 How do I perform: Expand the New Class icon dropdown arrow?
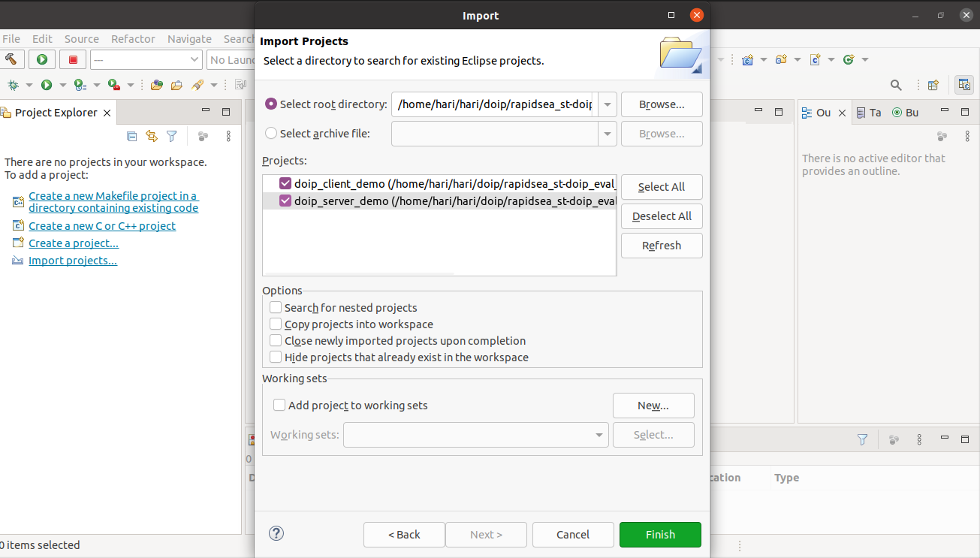click(865, 59)
